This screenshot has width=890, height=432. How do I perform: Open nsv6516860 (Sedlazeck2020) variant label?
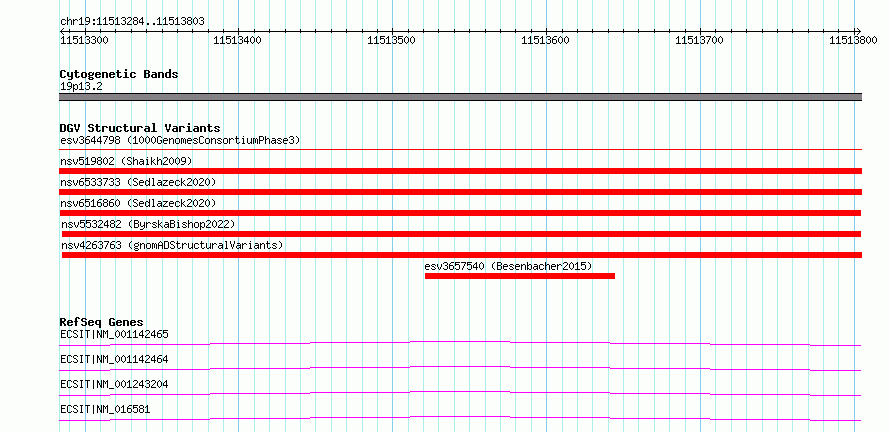[x=138, y=203]
